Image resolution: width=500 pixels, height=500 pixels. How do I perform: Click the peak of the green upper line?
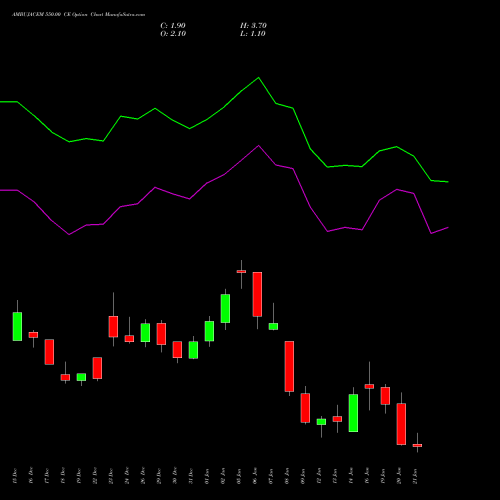tap(259, 78)
